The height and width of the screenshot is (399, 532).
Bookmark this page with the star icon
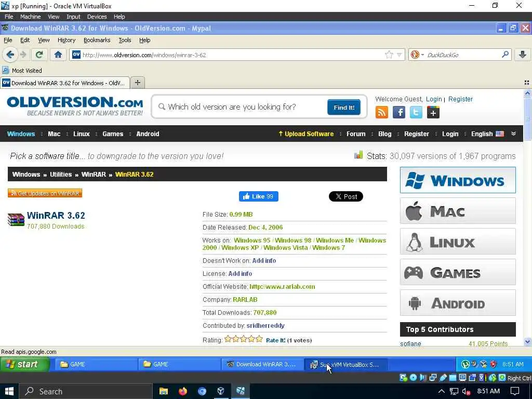[x=389, y=55]
